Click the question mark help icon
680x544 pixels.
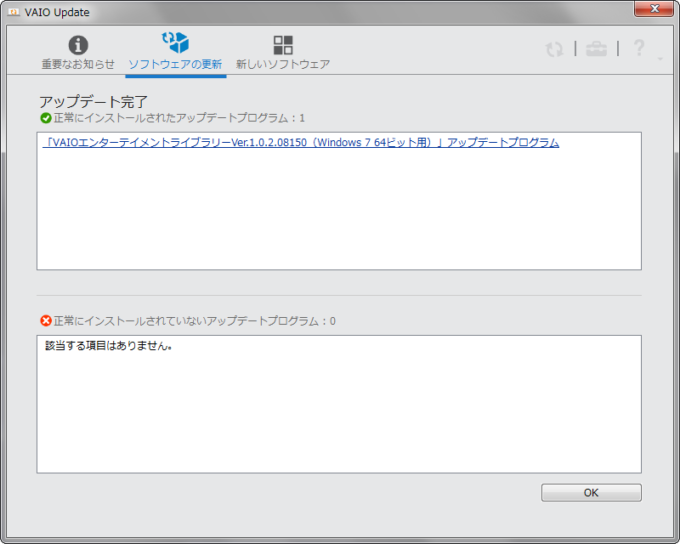pyautogui.click(x=639, y=48)
